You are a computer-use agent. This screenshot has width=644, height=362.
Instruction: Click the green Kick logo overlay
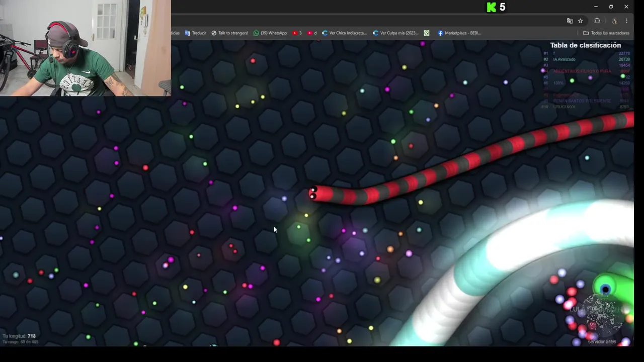[x=492, y=7]
